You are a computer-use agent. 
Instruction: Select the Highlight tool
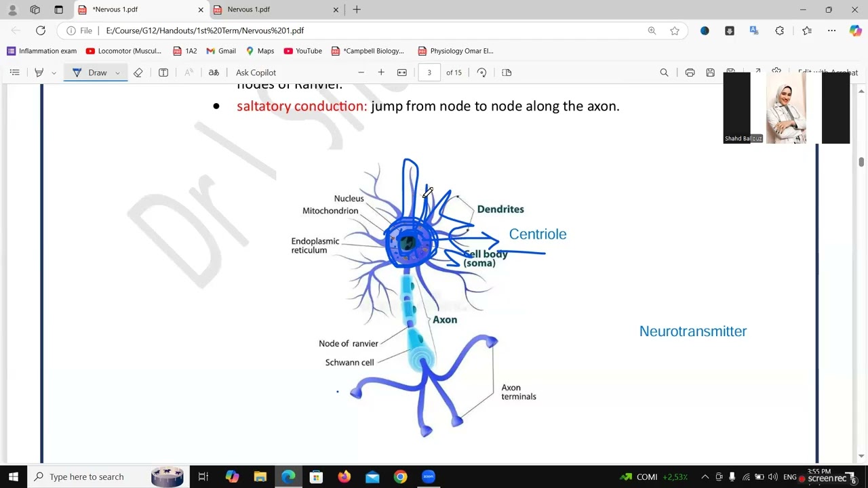tap(39, 73)
